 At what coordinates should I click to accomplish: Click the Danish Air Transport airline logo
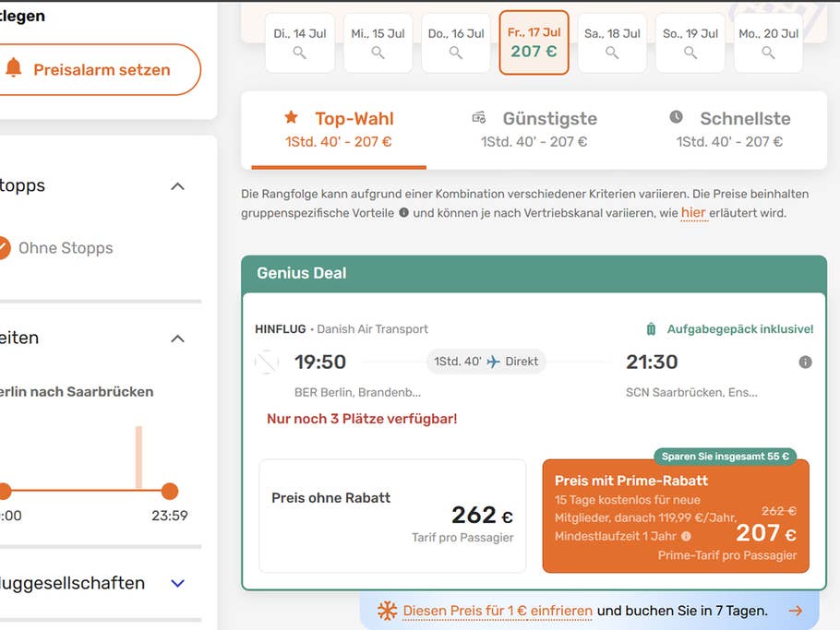[x=266, y=361]
